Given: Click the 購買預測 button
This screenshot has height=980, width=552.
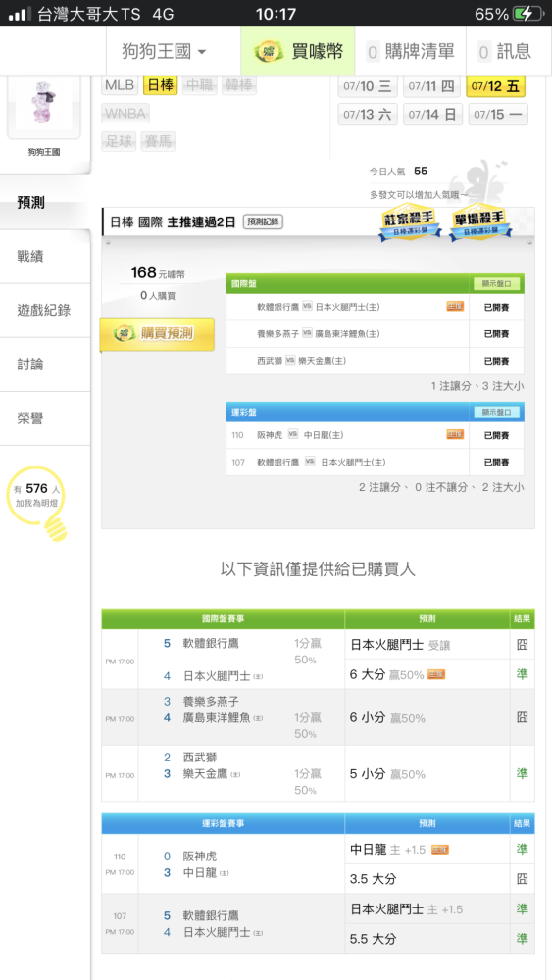Looking at the screenshot, I should (158, 334).
